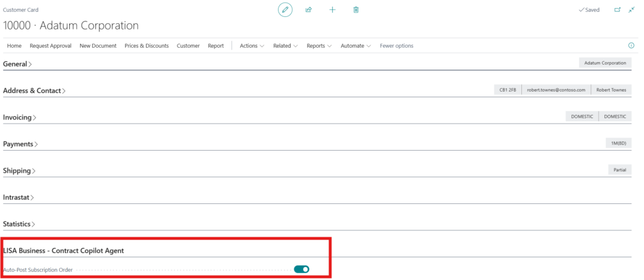Toggle Auto-Post Subscription Order switch
Image resolution: width=644 pixels, height=280 pixels.
click(x=301, y=269)
